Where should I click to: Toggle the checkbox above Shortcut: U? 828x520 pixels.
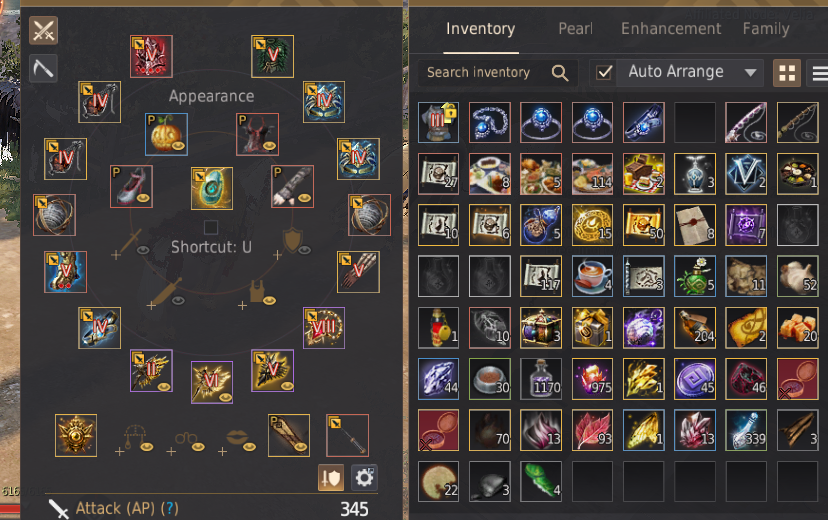(x=211, y=227)
